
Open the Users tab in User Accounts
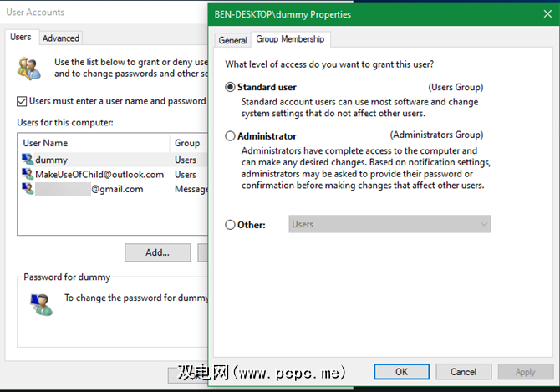pyautogui.click(x=21, y=37)
